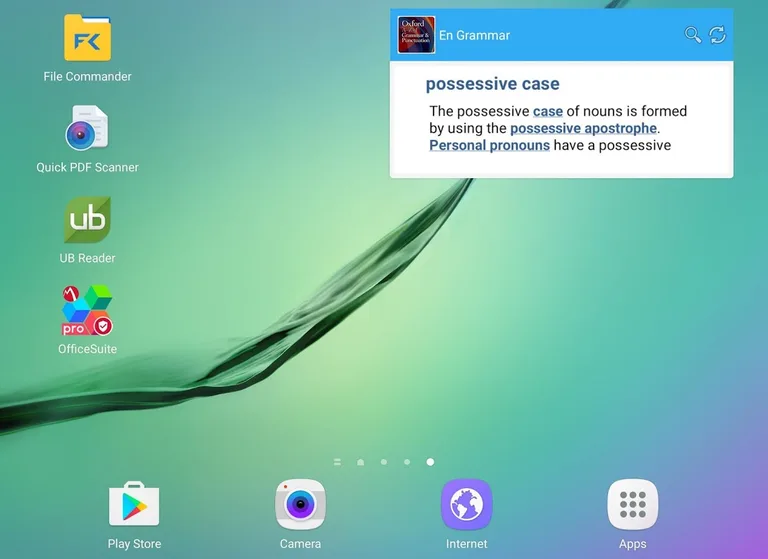Click the underlined "case" link
The width and height of the screenshot is (768, 559).
point(547,111)
